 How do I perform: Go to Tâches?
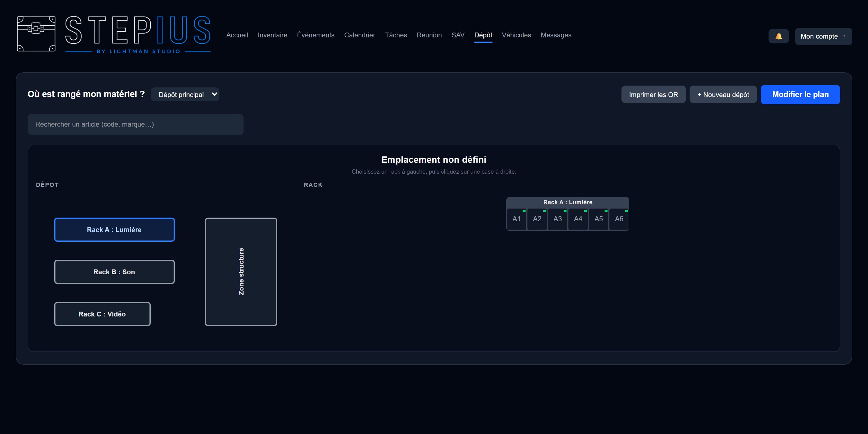396,35
